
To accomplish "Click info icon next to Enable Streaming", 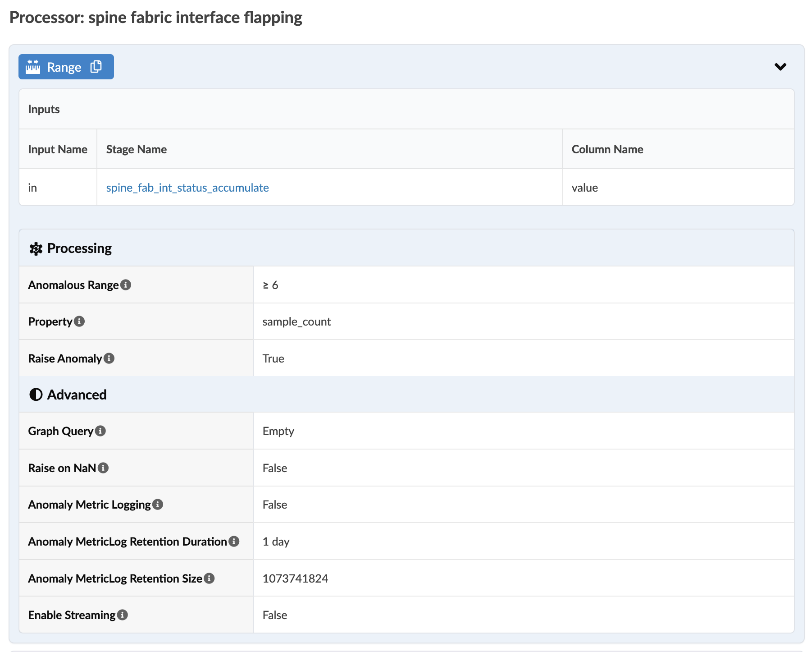I will pyautogui.click(x=123, y=615).
